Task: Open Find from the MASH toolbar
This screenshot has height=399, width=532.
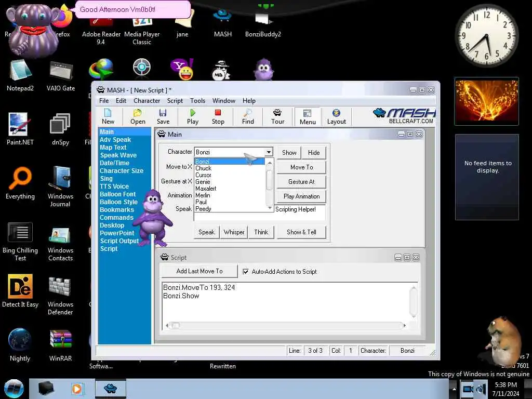Action: tap(248, 117)
